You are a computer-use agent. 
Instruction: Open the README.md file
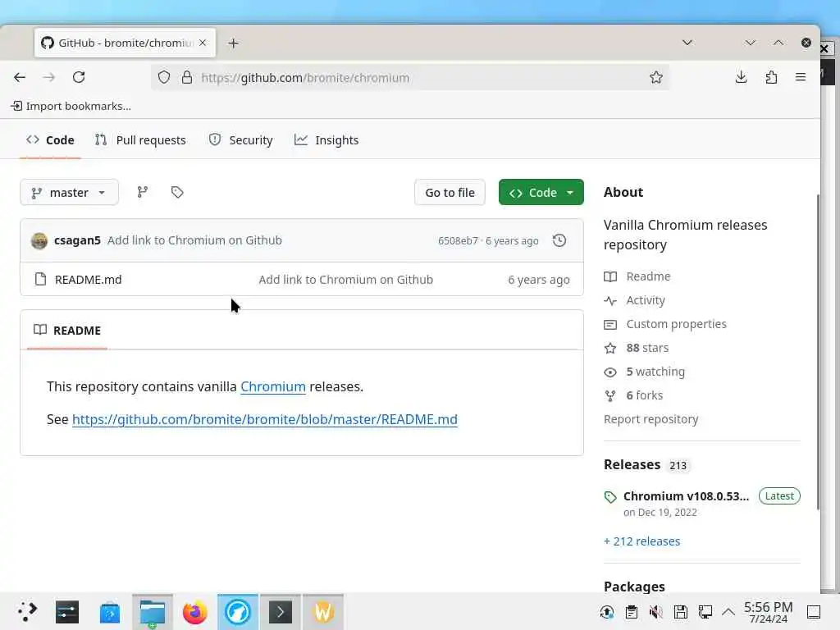(89, 280)
